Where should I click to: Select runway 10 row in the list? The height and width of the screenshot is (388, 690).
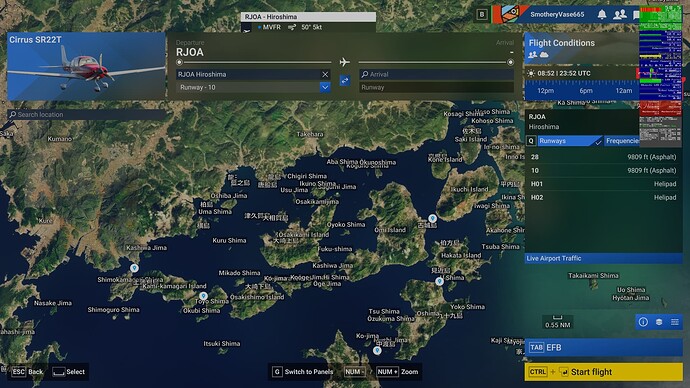click(603, 170)
